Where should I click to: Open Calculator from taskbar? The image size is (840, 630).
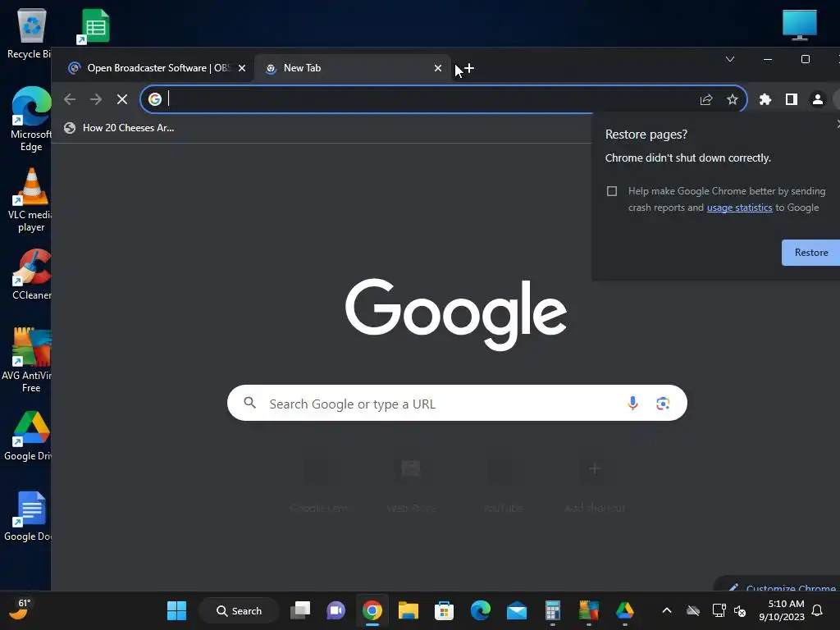(x=552, y=610)
